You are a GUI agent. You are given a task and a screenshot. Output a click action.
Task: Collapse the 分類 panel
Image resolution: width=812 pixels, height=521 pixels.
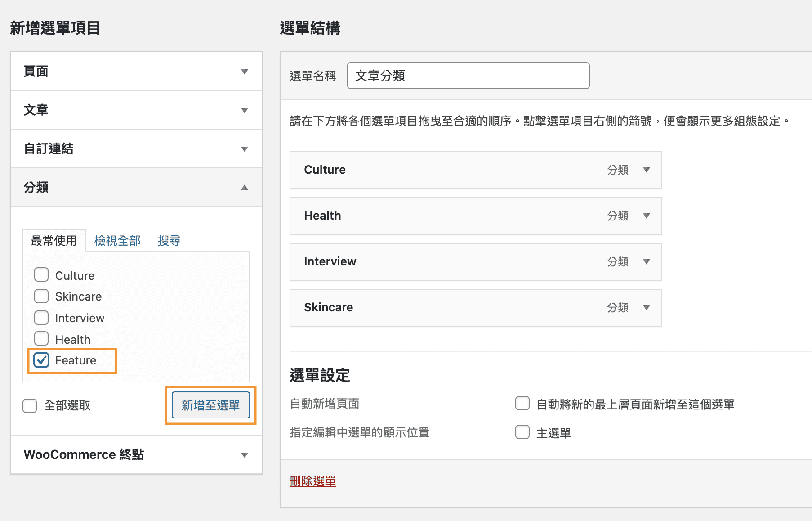244,188
